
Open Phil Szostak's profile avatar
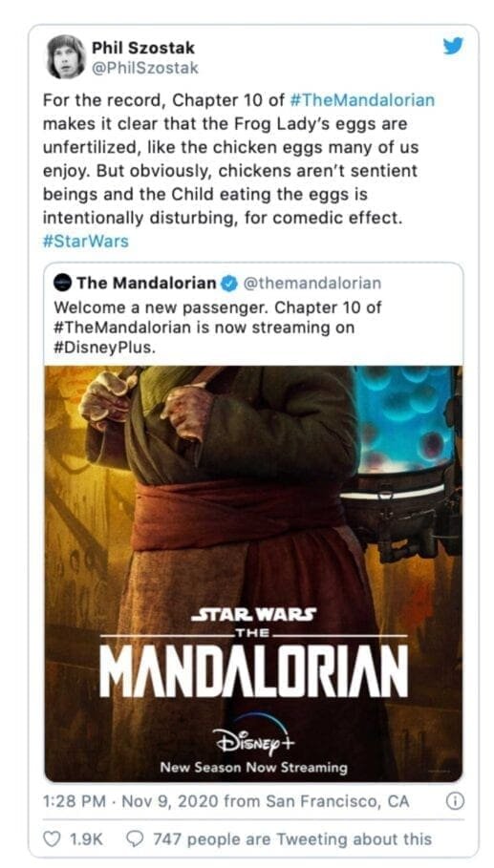[x=67, y=57]
